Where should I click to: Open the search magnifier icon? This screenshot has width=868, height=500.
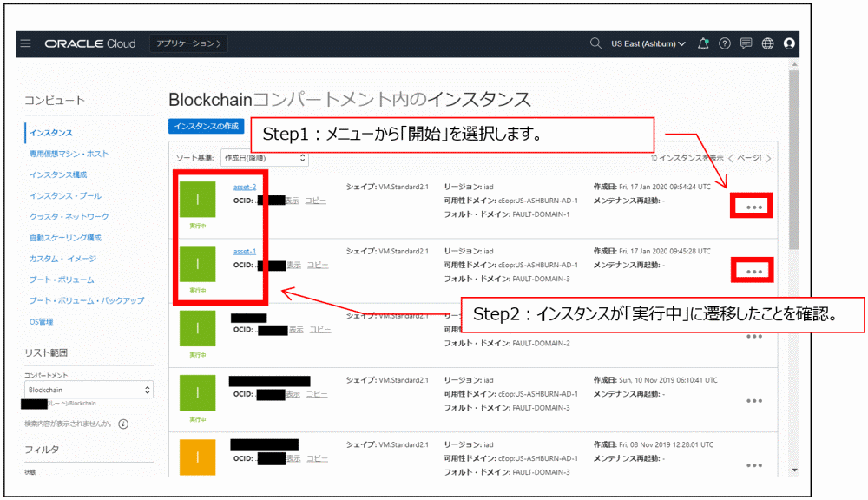tap(595, 43)
